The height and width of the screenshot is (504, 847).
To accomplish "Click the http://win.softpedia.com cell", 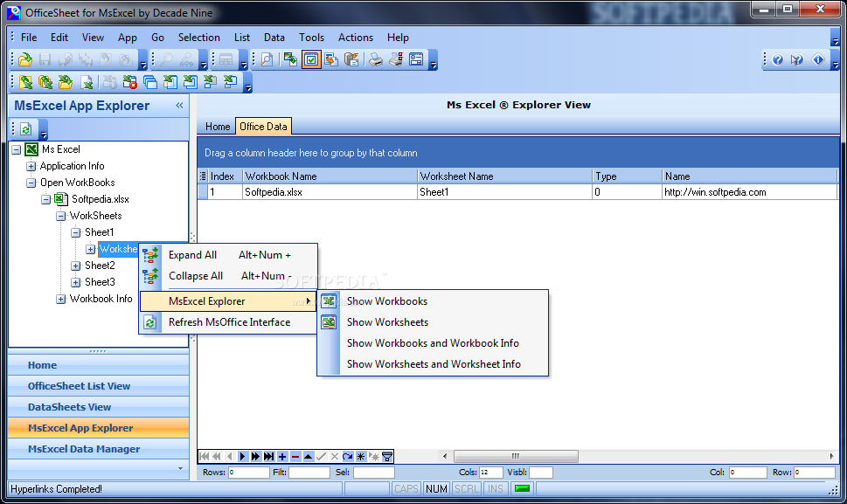I will (749, 192).
